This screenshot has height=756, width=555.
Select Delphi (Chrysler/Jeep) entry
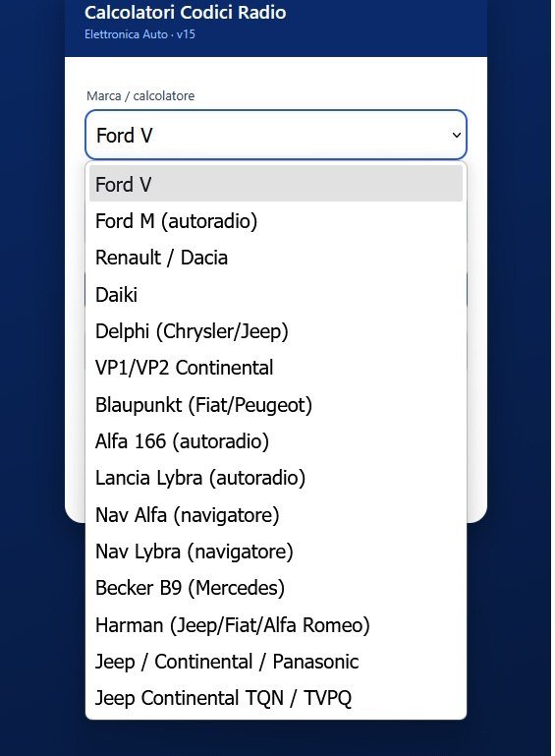click(276, 330)
